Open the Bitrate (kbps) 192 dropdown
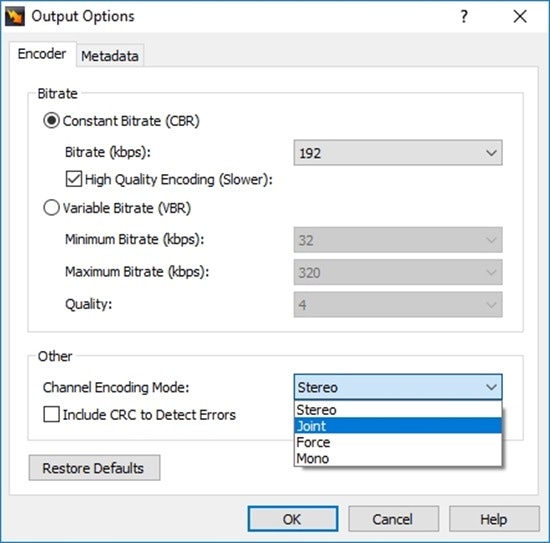 point(398,153)
